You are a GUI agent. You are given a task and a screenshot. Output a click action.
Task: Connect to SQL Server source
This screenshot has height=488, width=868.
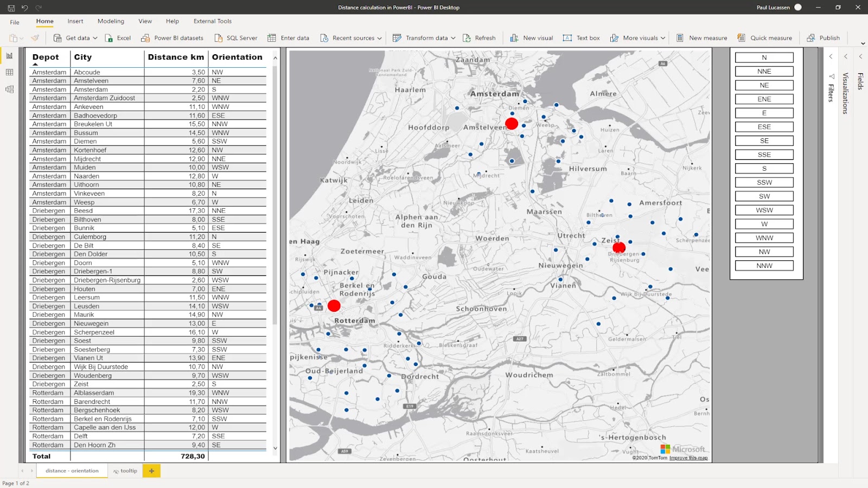coord(235,38)
